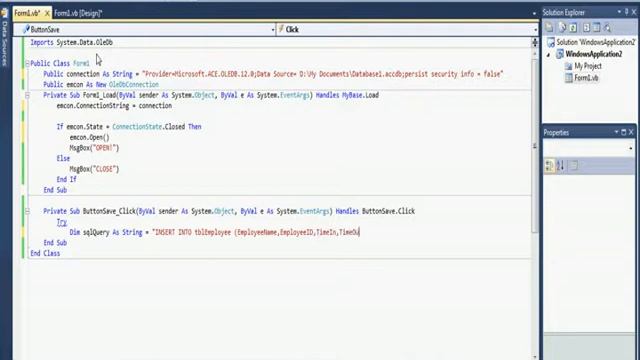Collapse the Form1_Load sub outline
640x360 pixels.
[x=27, y=96]
